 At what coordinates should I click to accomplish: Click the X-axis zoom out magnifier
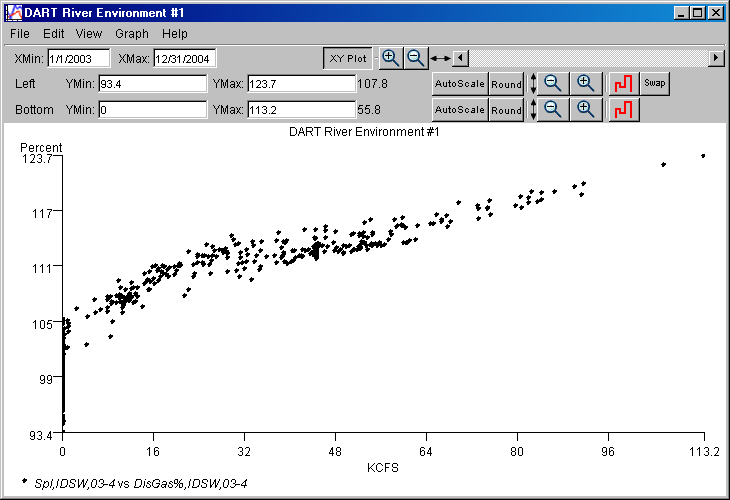click(x=415, y=58)
